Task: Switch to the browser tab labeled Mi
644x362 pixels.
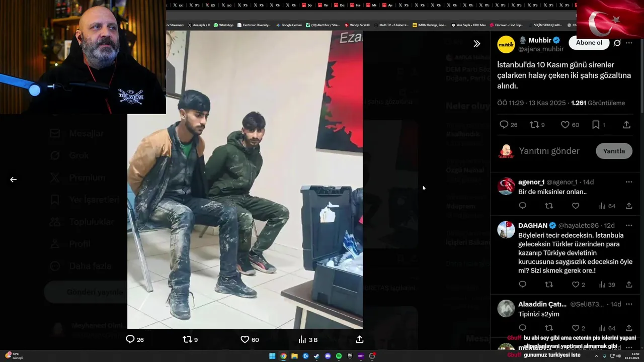Action: (371, 5)
